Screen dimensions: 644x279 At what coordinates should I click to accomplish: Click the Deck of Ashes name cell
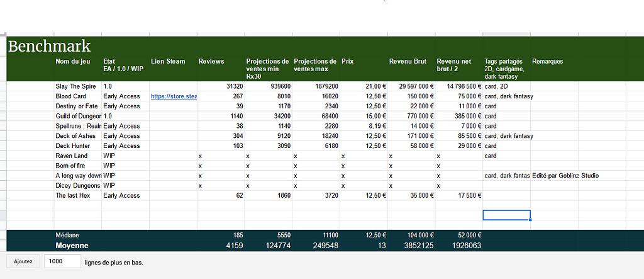pyautogui.click(x=77, y=136)
